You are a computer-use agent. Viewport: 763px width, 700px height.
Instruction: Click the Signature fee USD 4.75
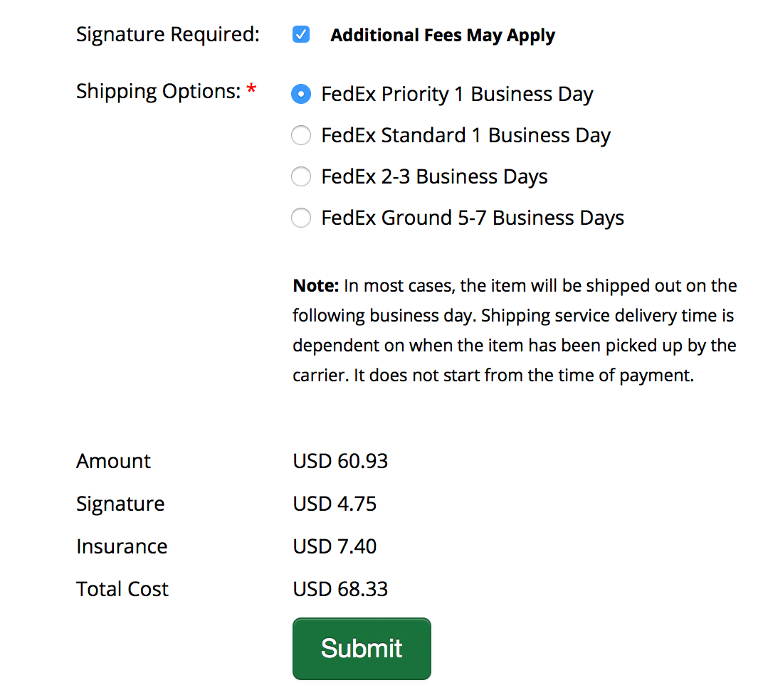coord(335,504)
